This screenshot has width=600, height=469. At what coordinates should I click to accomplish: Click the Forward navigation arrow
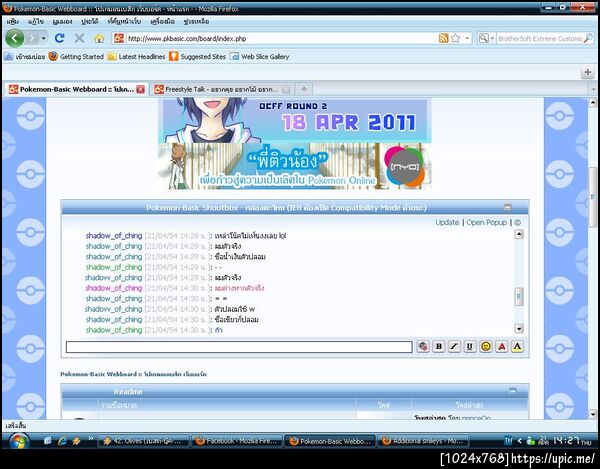pyautogui.click(x=32, y=38)
